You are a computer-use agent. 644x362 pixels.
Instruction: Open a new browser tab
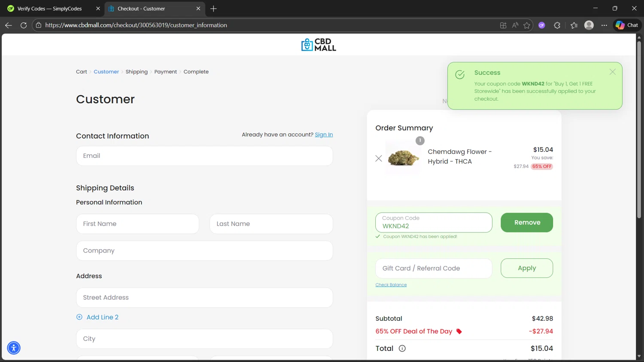click(213, 9)
